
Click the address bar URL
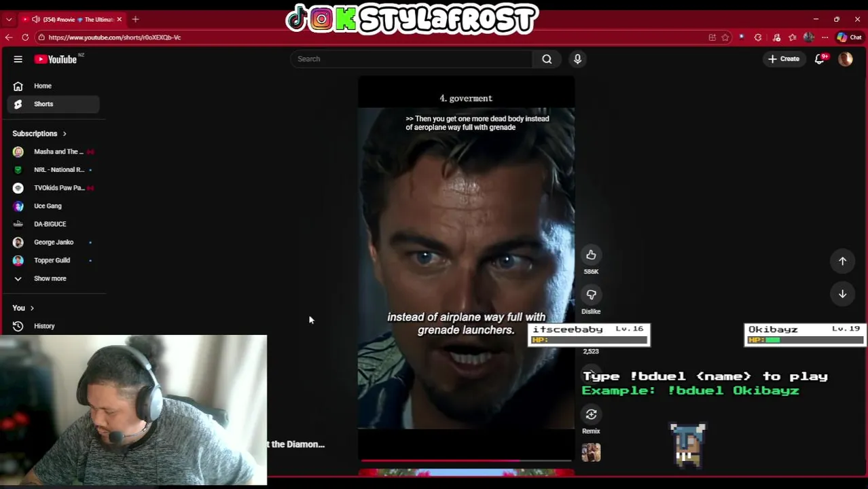click(x=114, y=37)
